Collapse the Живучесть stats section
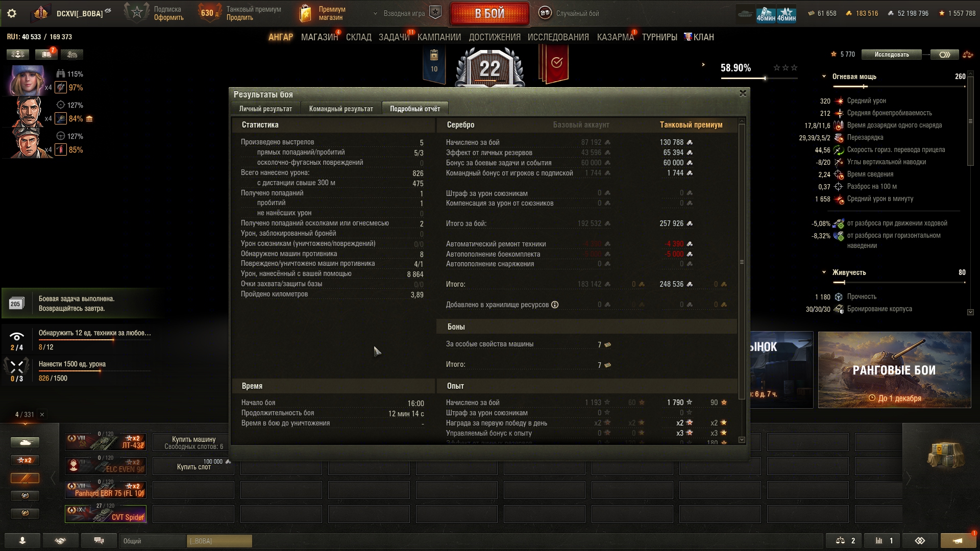 click(824, 272)
